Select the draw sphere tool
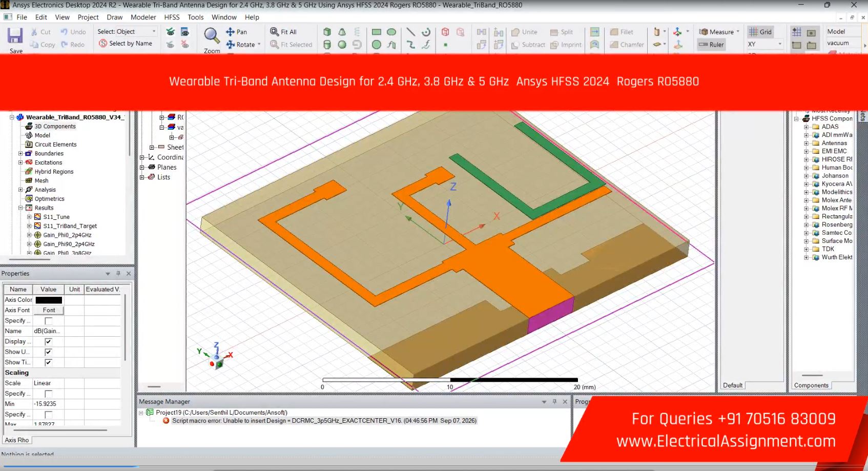Viewport: 868px width, 471px height. tap(342, 45)
